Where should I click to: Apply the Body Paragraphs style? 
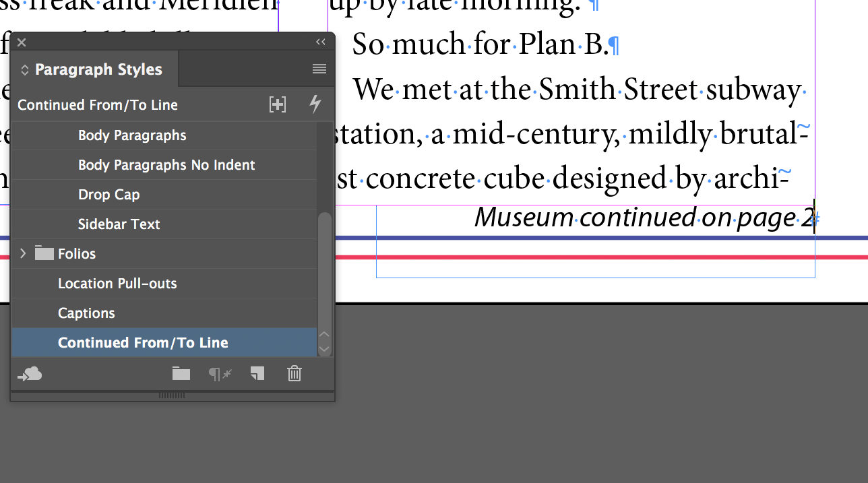click(164, 135)
